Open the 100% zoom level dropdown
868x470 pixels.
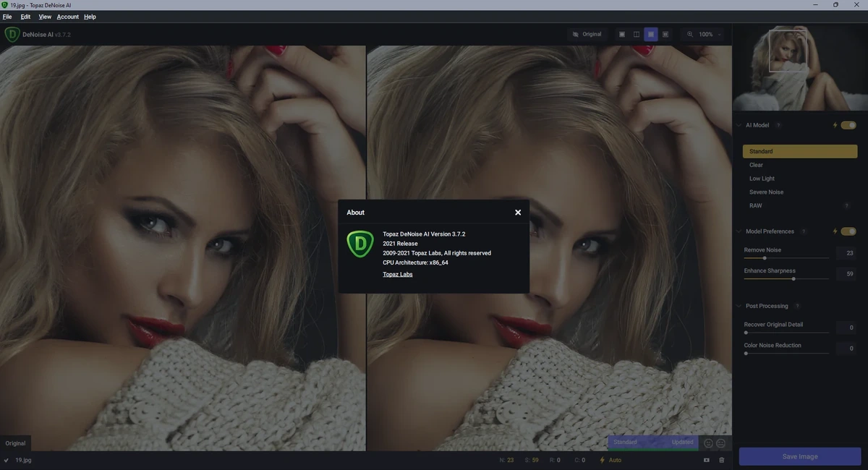(710, 34)
